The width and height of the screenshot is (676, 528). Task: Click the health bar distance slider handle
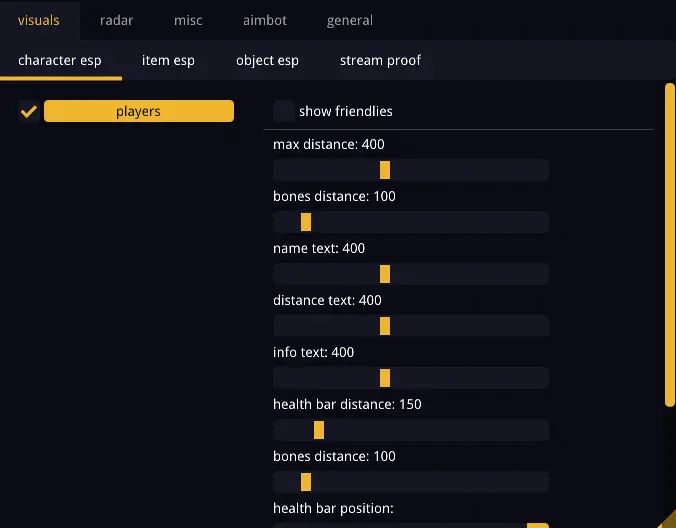(319, 430)
